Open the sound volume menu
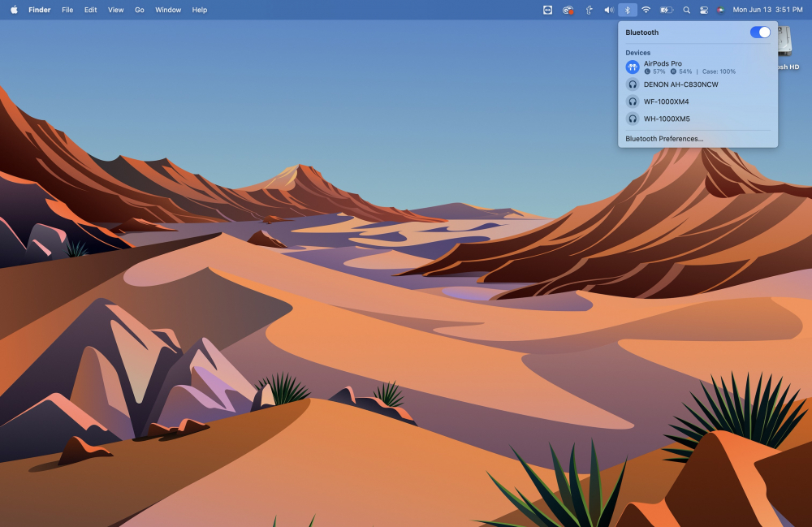 click(608, 10)
